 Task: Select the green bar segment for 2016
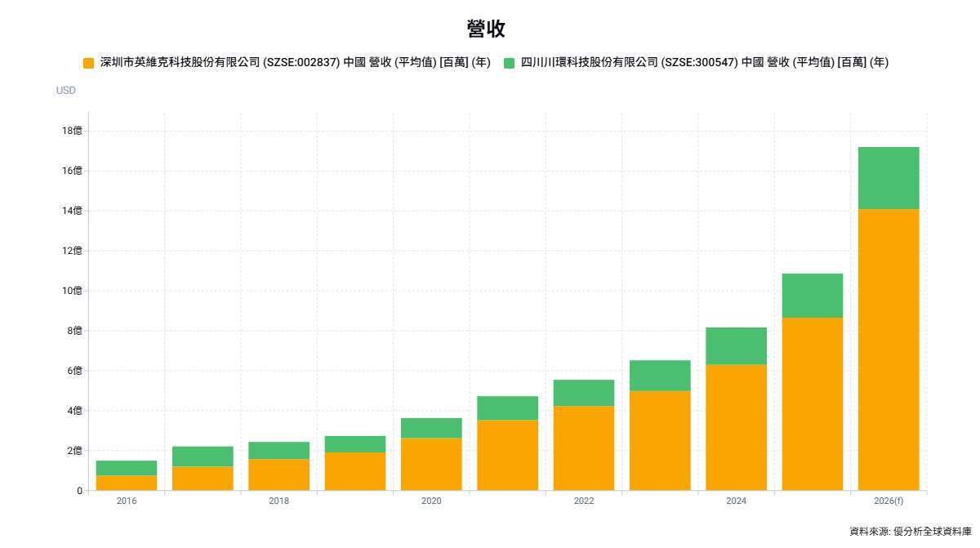pos(127,468)
